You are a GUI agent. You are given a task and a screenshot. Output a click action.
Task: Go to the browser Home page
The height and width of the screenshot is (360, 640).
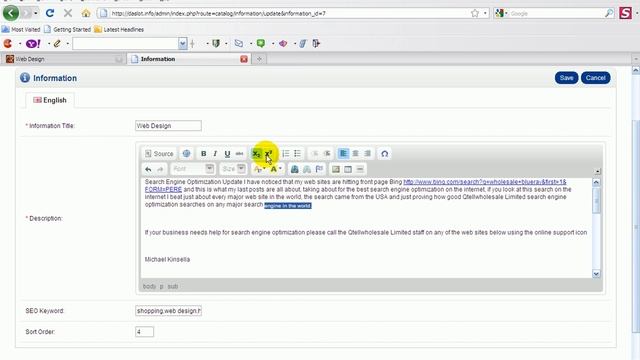tap(86, 13)
